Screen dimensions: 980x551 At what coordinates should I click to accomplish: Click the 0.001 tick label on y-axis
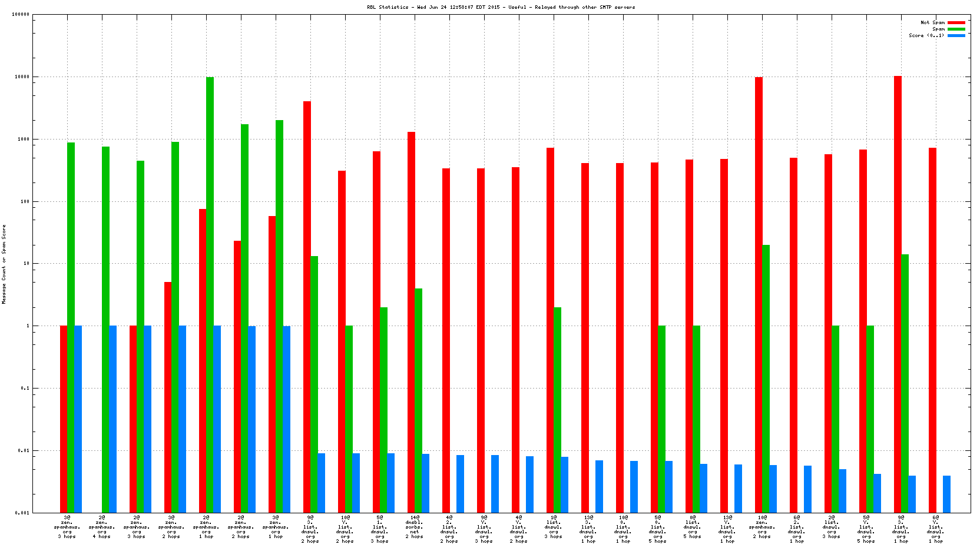[x=22, y=513]
